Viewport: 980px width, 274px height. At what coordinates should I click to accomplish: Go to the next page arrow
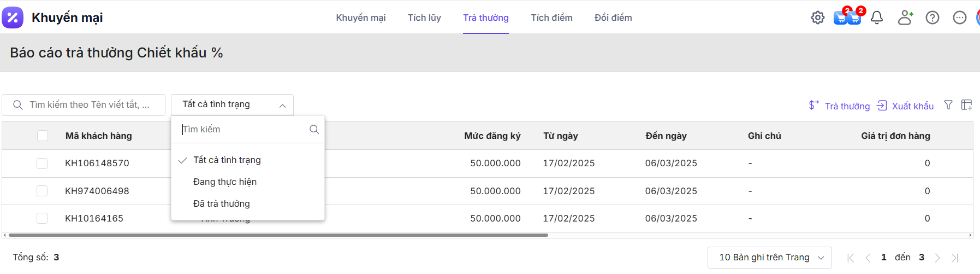(x=937, y=258)
